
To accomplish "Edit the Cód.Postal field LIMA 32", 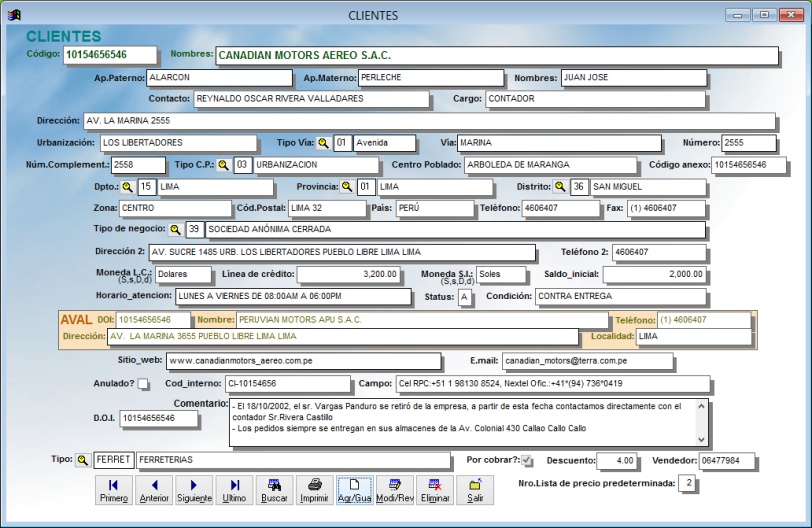I will pos(327,208).
